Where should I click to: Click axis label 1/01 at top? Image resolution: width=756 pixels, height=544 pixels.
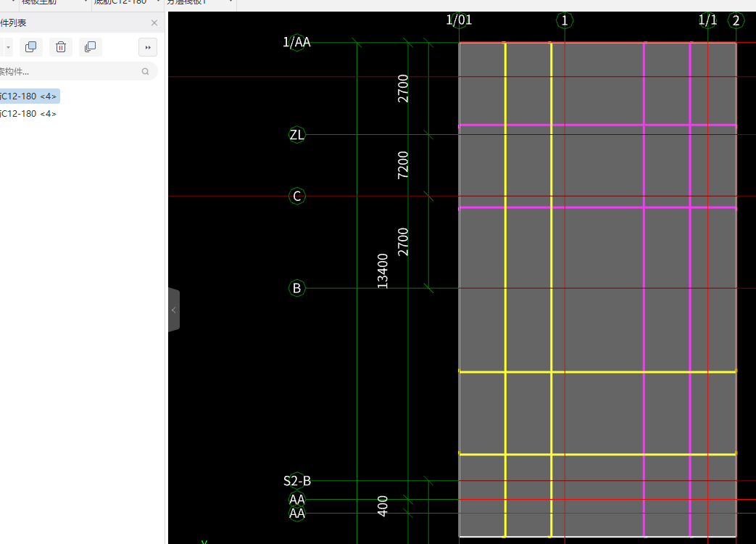click(x=459, y=20)
